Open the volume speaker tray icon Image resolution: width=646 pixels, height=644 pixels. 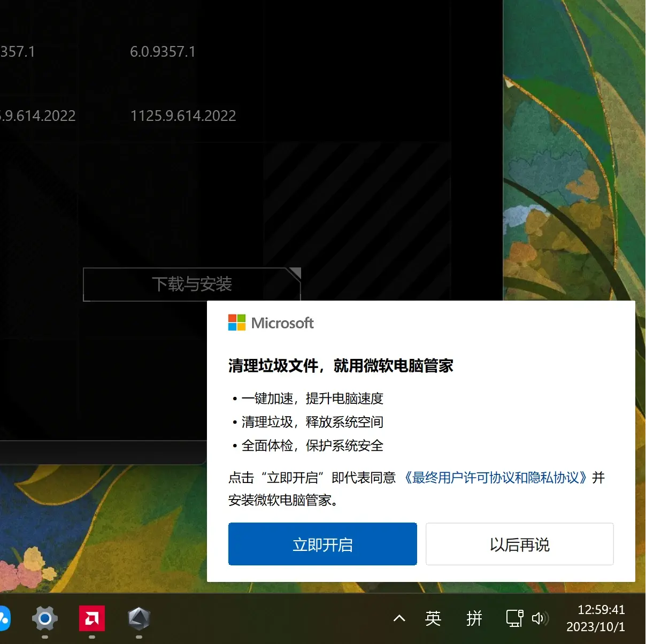coord(540,619)
